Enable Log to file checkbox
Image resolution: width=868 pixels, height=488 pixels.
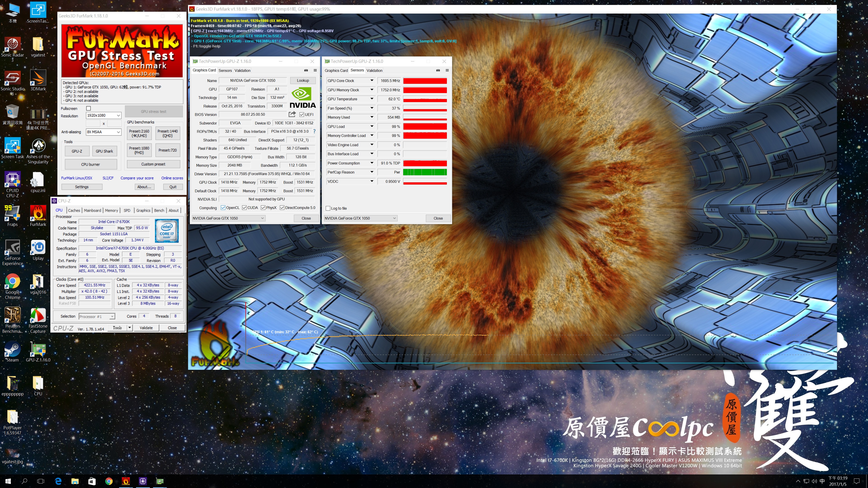[x=328, y=209]
